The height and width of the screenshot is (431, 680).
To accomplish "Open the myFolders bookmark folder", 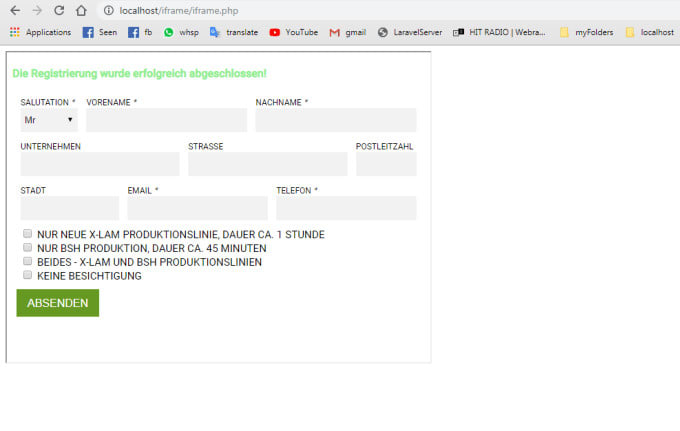I will click(586, 32).
